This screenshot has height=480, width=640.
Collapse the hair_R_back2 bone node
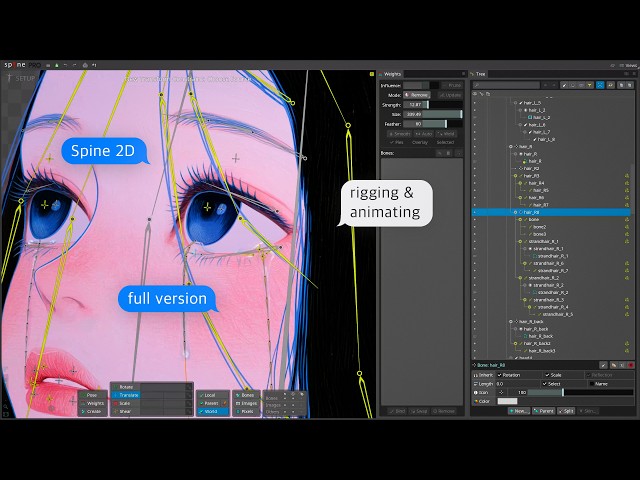click(516, 344)
